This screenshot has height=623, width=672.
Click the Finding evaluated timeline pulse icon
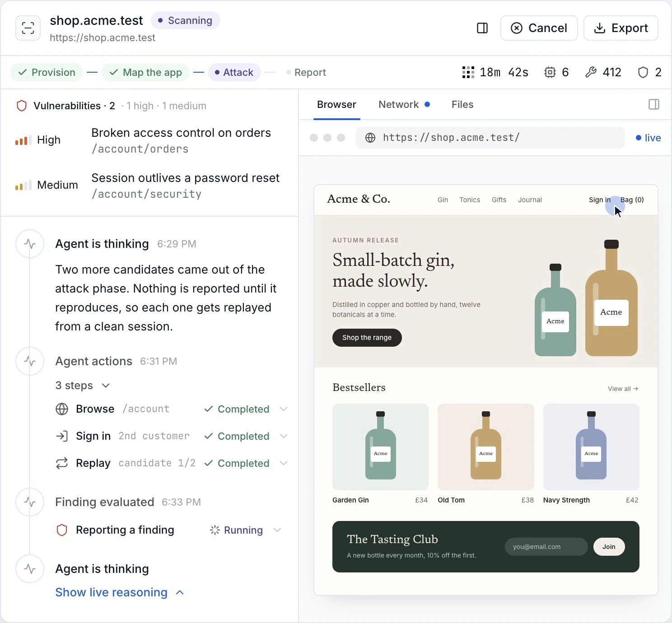tap(30, 502)
